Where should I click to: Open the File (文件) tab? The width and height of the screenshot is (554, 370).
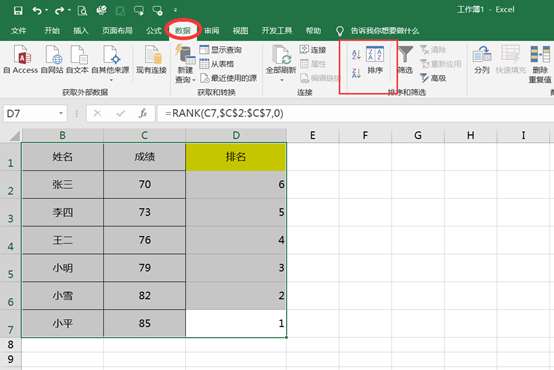pos(18,31)
